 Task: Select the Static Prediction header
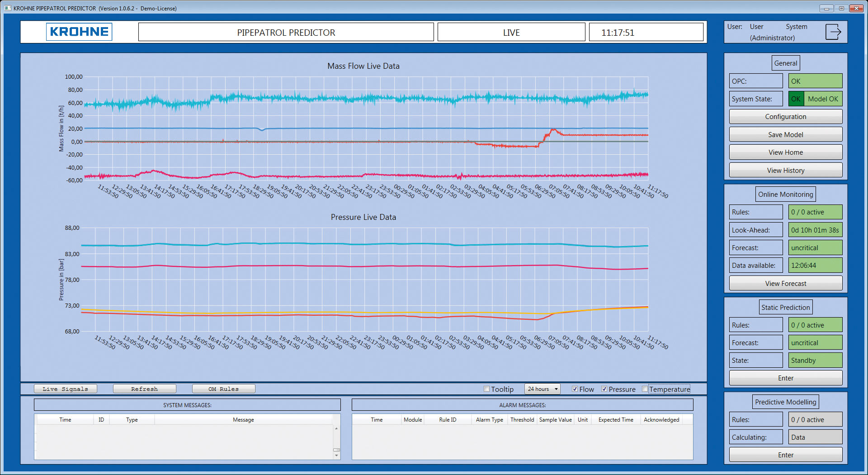pyautogui.click(x=786, y=308)
